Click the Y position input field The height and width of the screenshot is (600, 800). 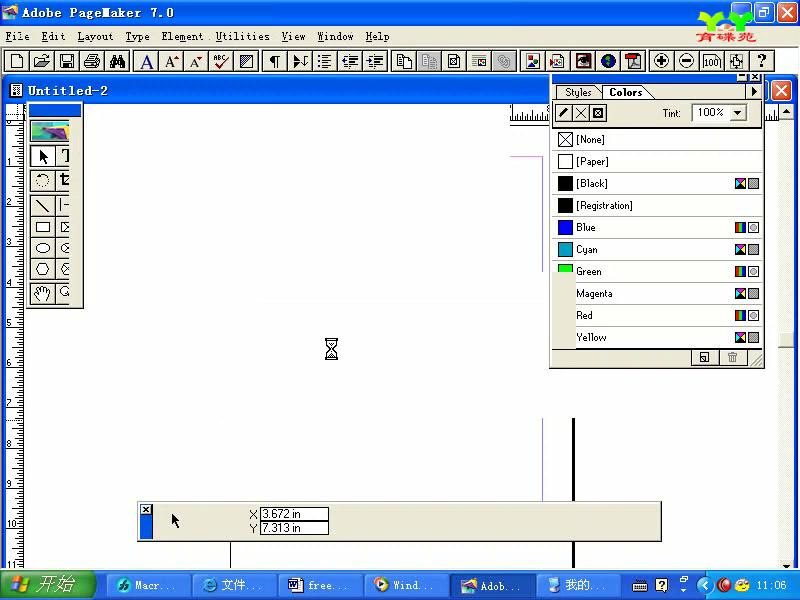coord(294,528)
